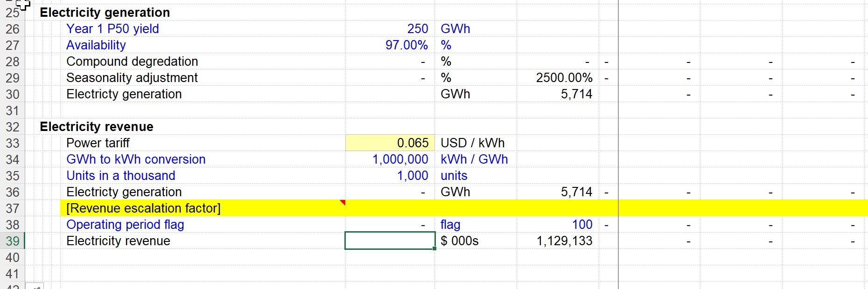Select the 1,000,000 conversion value

click(400, 159)
